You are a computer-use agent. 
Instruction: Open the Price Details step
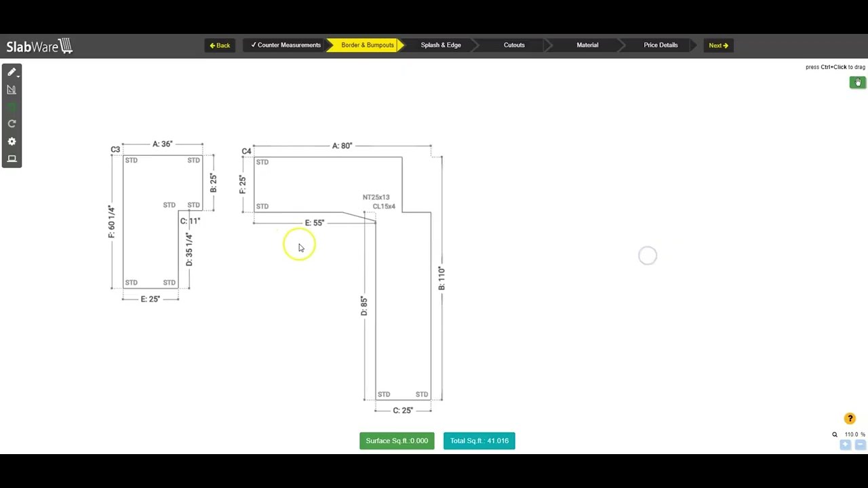click(x=660, y=45)
